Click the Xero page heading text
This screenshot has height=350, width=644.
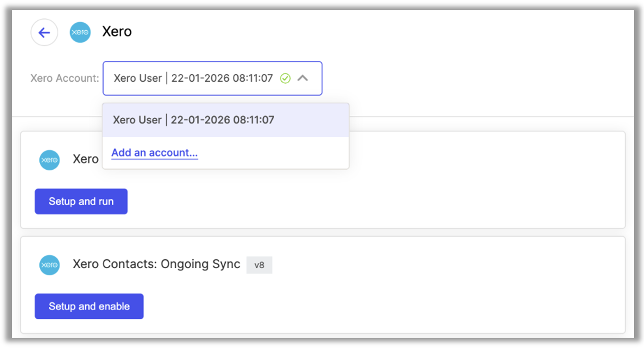[x=117, y=32]
